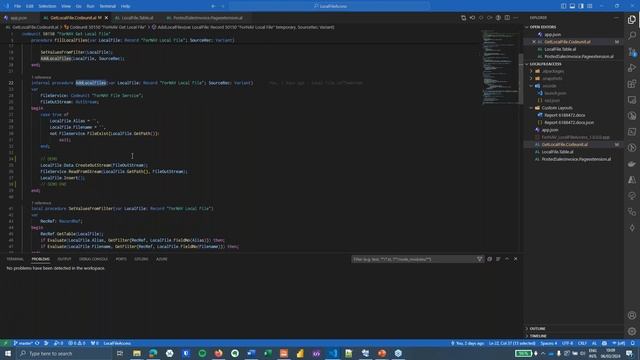Click the LocalFileAccess command center search box
The width and height of the screenshot is (640, 360).
pyautogui.click(x=329, y=6)
